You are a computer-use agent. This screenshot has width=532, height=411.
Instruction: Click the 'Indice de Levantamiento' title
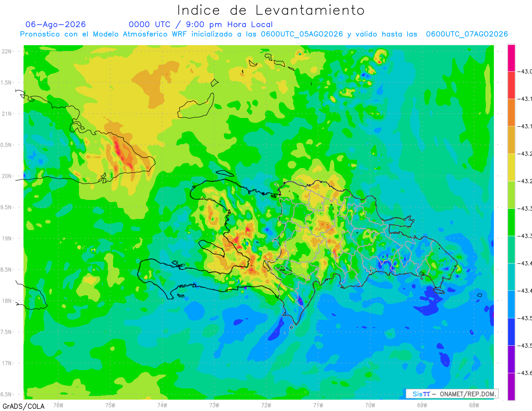tap(271, 10)
